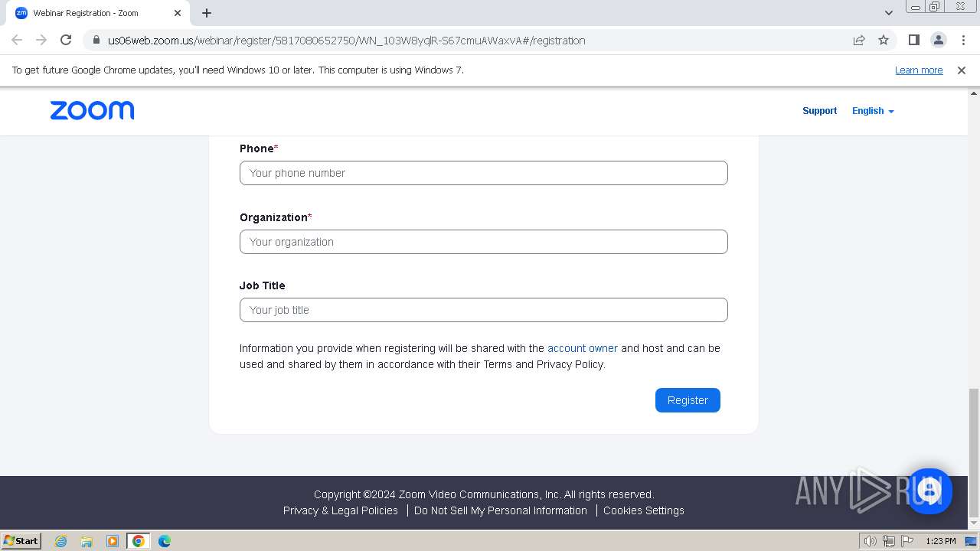The image size is (980, 551).
Task: Launch Microsoft Edge from the taskbar
Action: click(165, 541)
